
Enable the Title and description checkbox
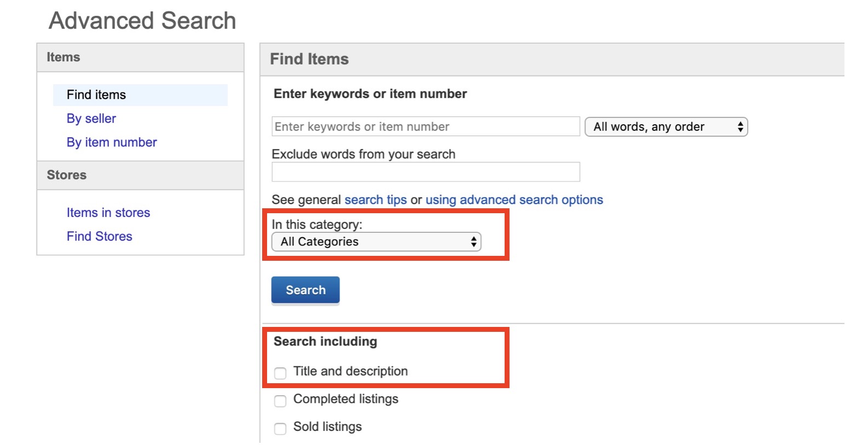pos(280,373)
